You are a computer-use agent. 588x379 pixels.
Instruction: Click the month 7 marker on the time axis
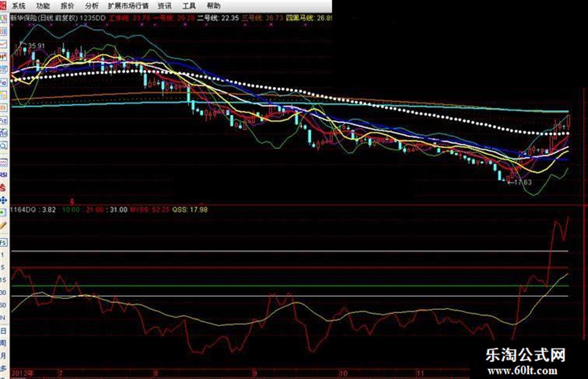pyautogui.click(x=60, y=373)
